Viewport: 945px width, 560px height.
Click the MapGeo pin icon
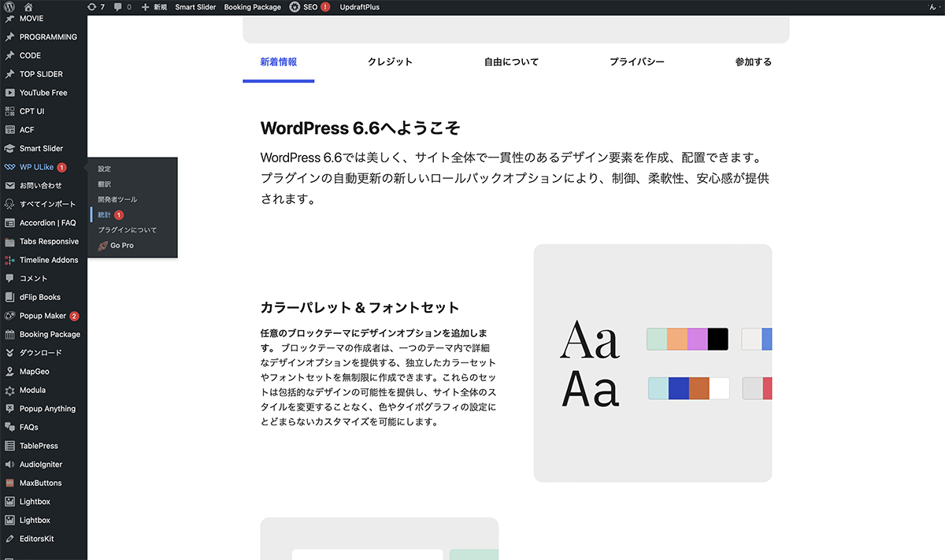click(9, 372)
